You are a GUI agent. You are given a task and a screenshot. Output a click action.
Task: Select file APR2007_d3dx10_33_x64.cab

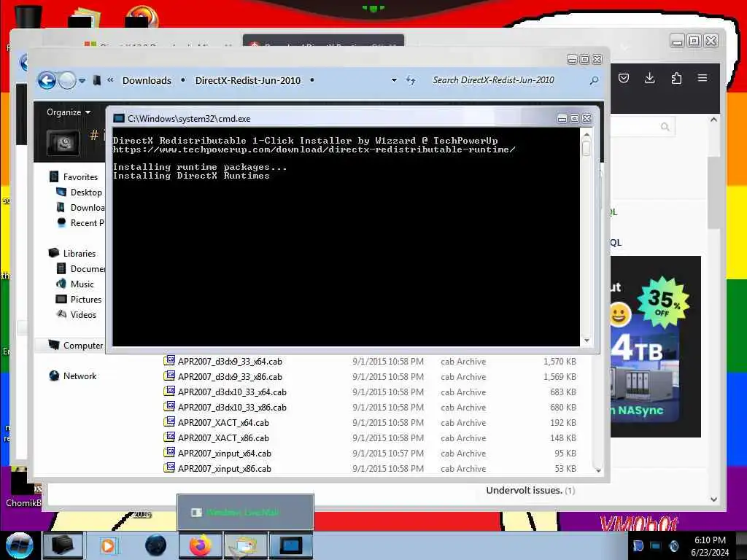(x=232, y=392)
